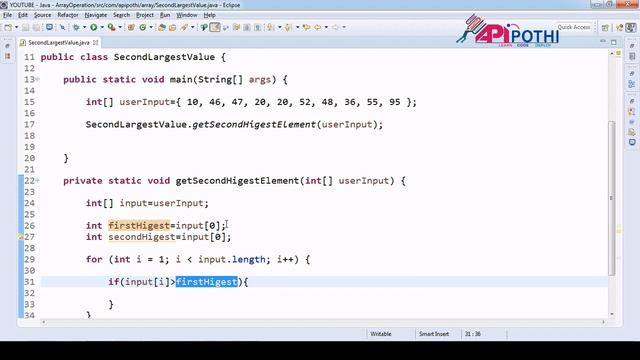Click the left trim Package Explorer icon

7,56
